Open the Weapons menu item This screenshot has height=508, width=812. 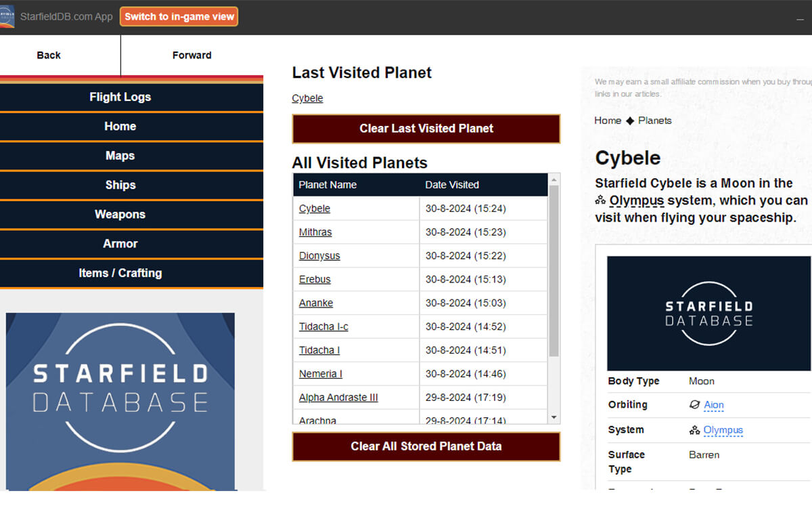pos(120,214)
